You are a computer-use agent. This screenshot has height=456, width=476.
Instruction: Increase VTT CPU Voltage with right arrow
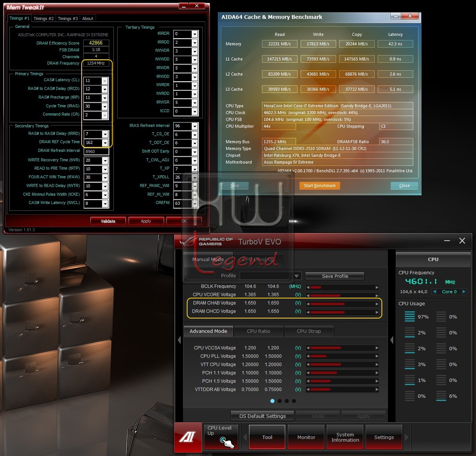click(x=377, y=365)
